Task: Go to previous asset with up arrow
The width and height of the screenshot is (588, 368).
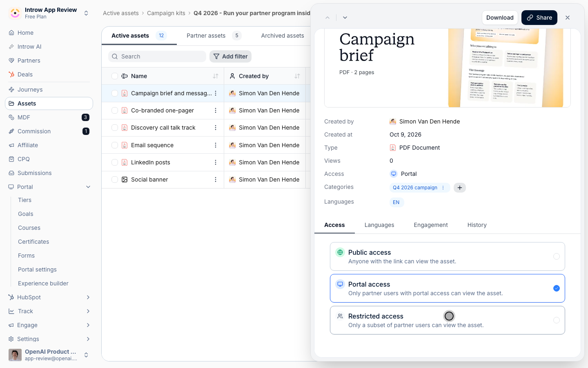Action: pyautogui.click(x=327, y=18)
